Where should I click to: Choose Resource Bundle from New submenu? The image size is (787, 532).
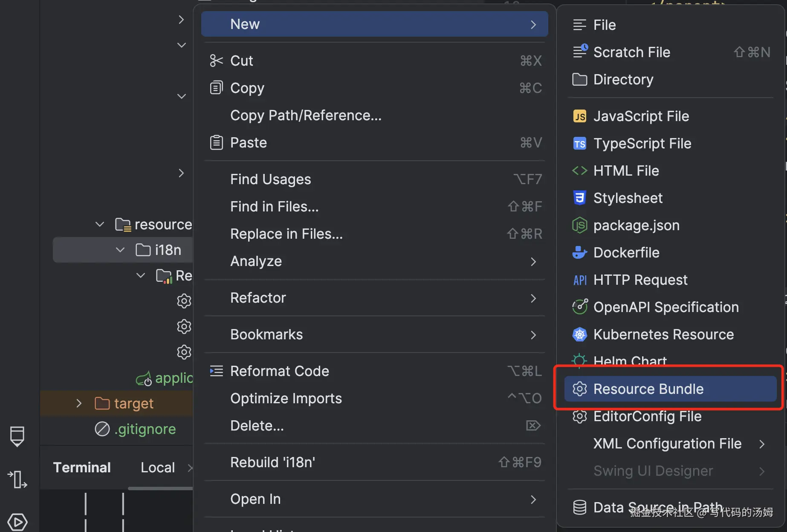[x=648, y=389]
